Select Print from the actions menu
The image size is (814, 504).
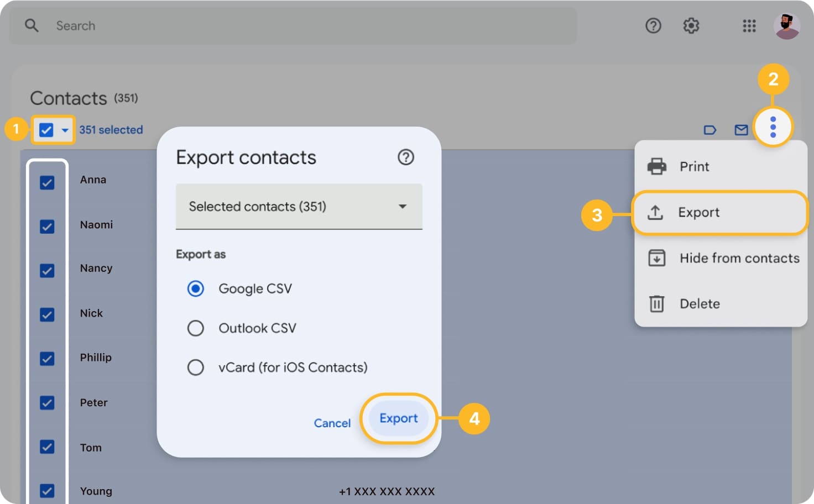coord(694,166)
